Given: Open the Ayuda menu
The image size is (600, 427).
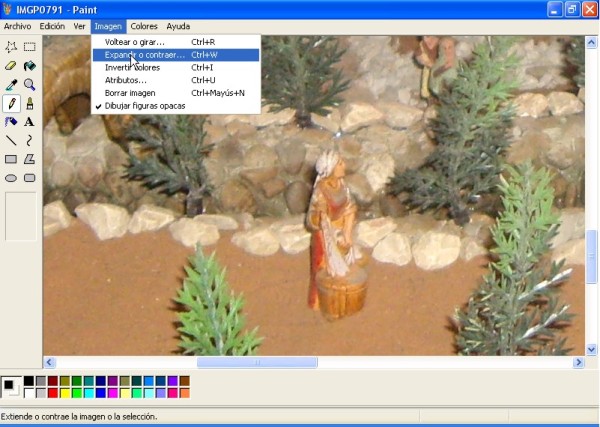Looking at the screenshot, I should 177,26.
